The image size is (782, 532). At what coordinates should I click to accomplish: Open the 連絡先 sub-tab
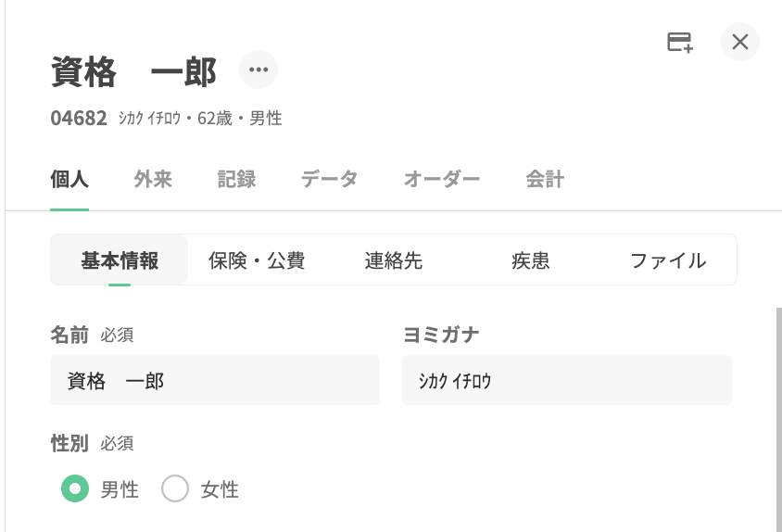394,260
